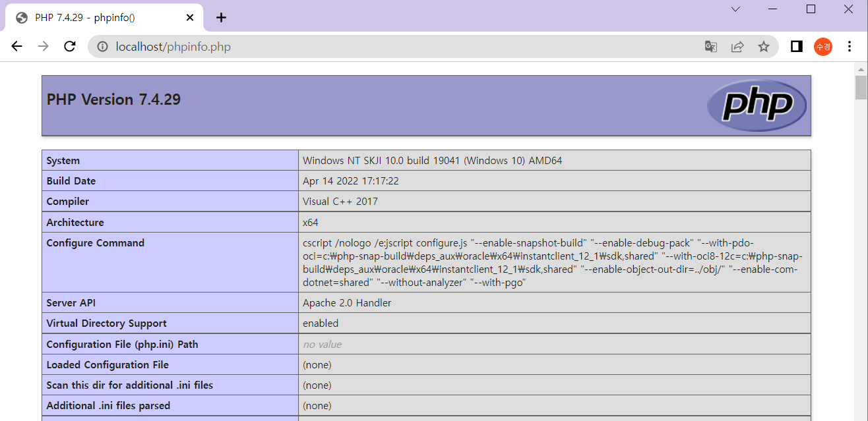868x421 pixels.
Task: Click the Virtual Directory Support label
Action: (107, 323)
